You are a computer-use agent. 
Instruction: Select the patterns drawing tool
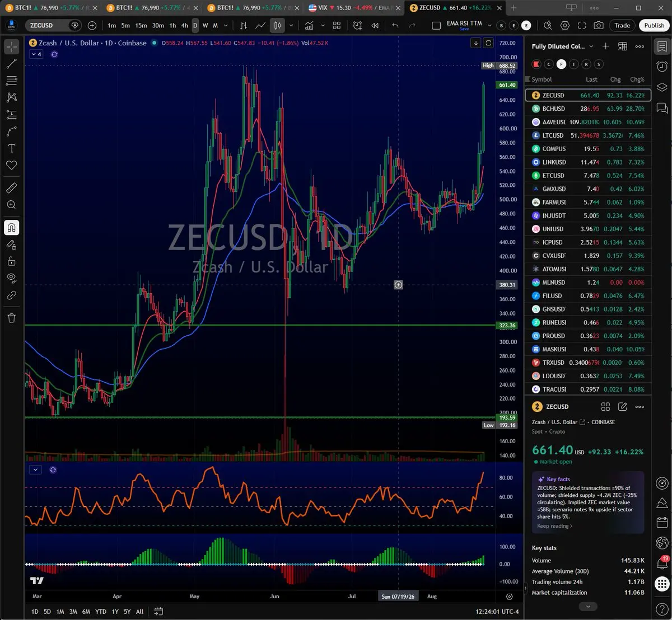click(x=11, y=97)
